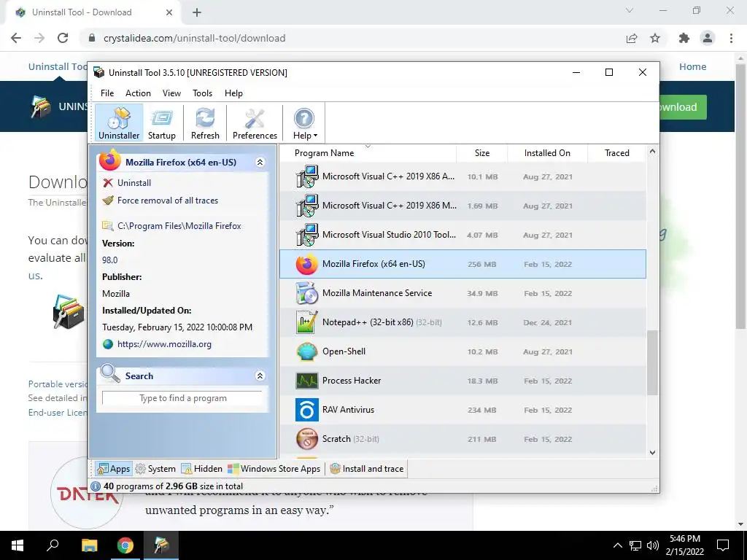Switch to the System tab

tap(155, 469)
